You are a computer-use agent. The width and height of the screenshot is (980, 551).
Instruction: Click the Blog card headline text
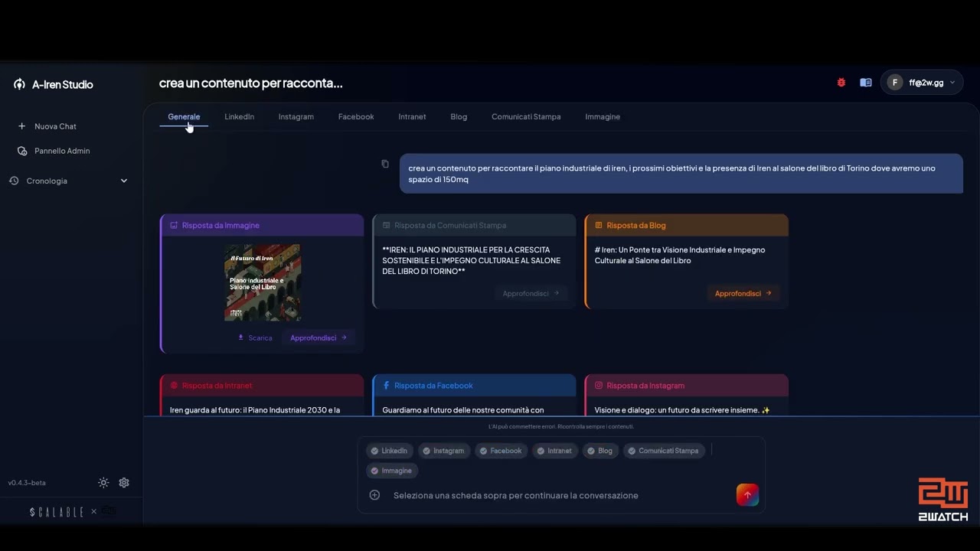680,255
